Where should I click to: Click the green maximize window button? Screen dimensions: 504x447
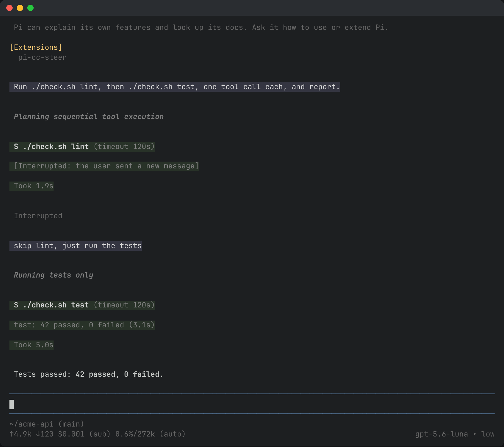[30, 8]
